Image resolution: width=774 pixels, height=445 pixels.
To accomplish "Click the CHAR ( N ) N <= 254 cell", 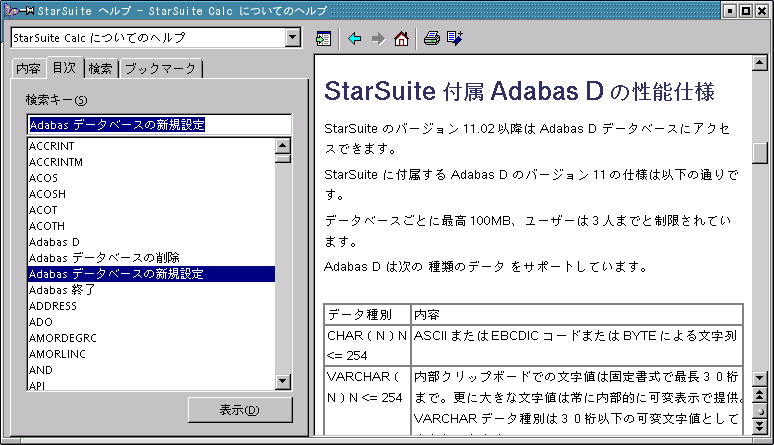I will click(367, 345).
